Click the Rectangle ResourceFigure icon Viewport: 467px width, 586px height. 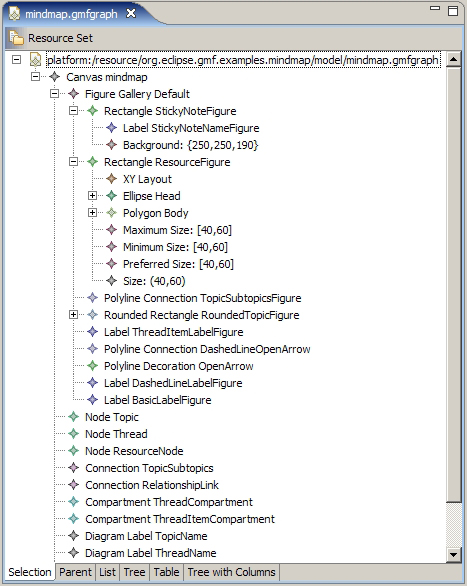coord(93,162)
